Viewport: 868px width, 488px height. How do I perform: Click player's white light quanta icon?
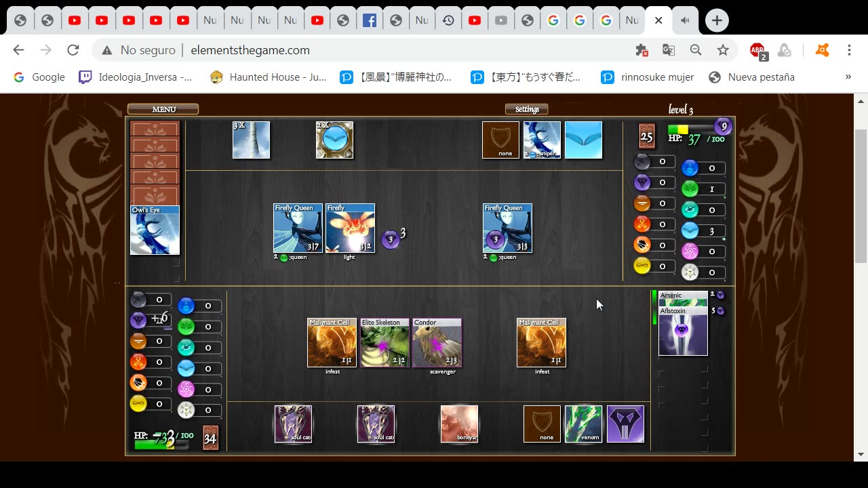[x=186, y=410]
